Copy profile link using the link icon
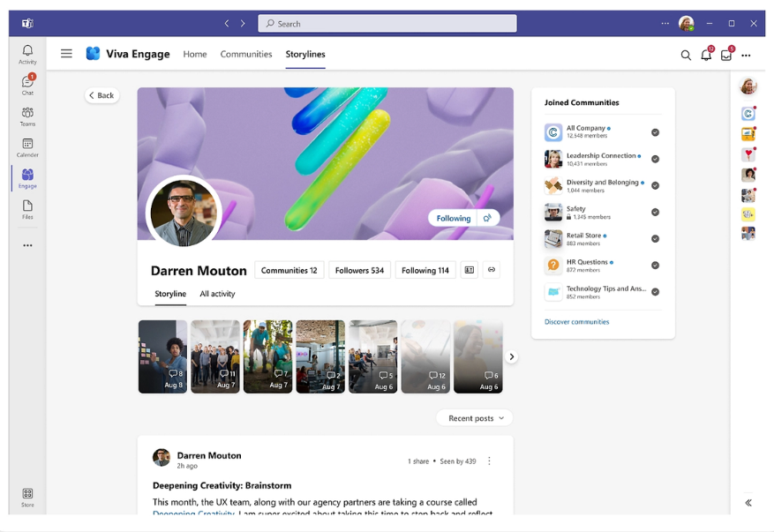Image resolution: width=774 pixels, height=532 pixels. pos(492,270)
